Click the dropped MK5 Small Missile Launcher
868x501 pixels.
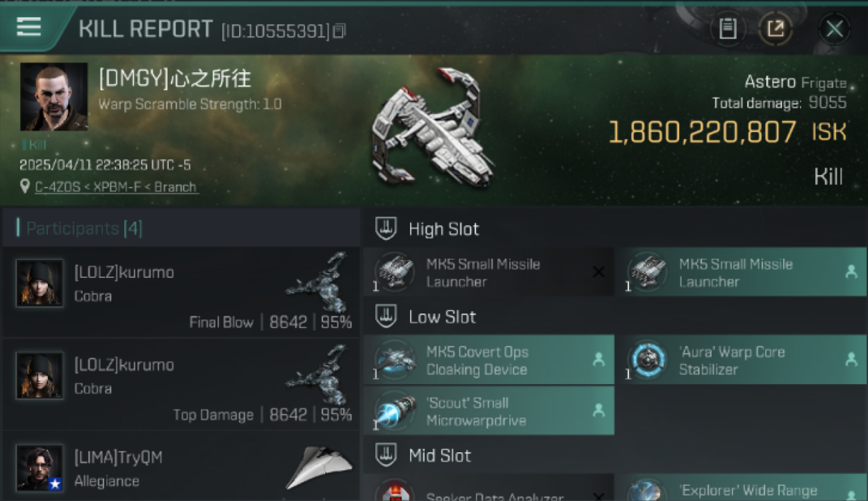pyautogui.click(x=741, y=272)
